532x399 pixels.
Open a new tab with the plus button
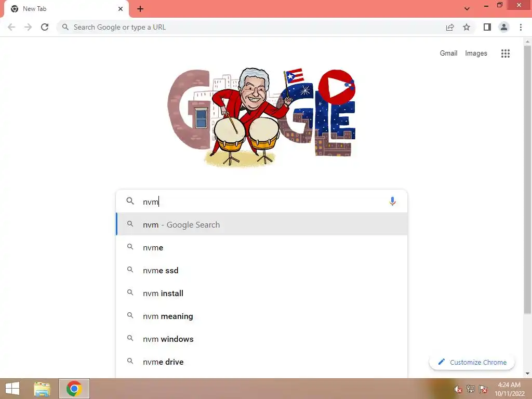point(140,9)
